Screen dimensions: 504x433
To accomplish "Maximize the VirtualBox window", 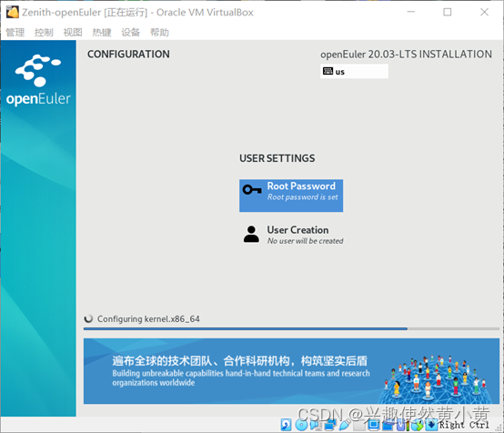I will (447, 12).
